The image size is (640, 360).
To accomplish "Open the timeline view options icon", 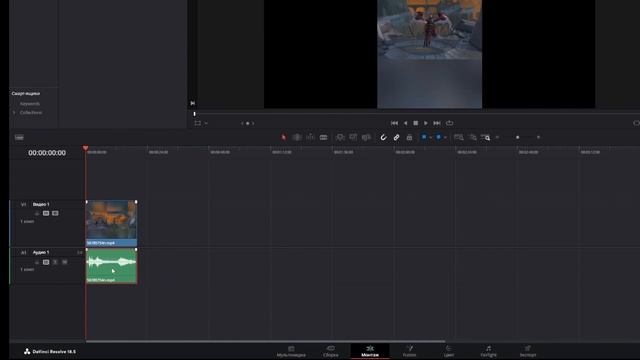I will pos(19,138).
